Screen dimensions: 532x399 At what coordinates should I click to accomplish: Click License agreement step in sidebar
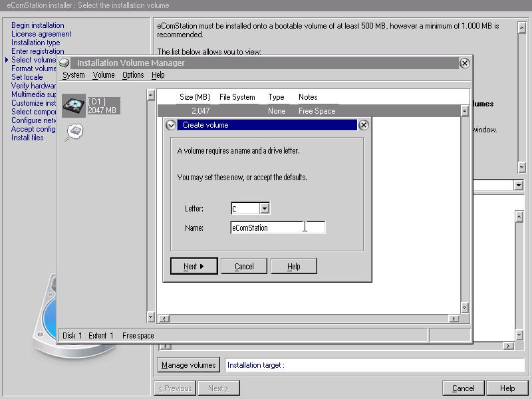(41, 34)
